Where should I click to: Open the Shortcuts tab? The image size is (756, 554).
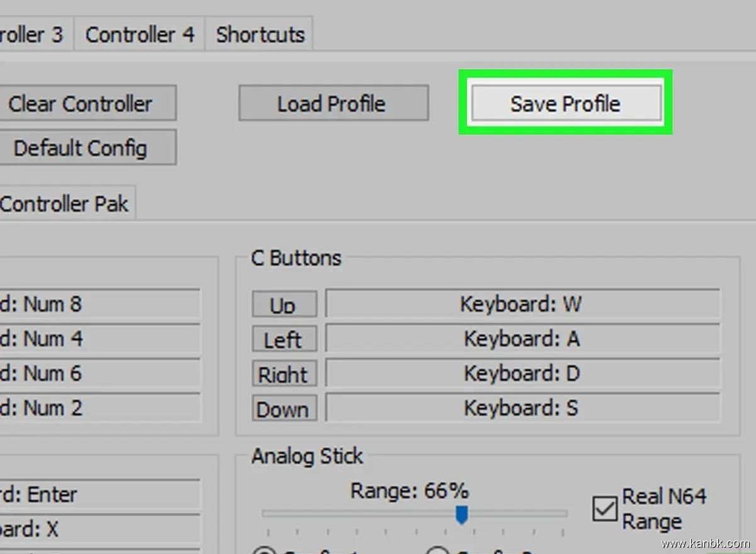[260, 34]
